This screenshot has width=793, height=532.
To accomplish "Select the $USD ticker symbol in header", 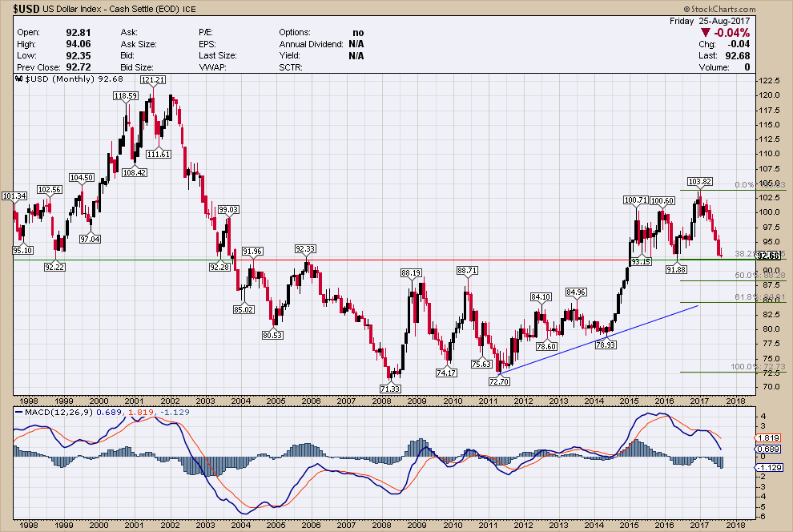I will [x=22, y=8].
